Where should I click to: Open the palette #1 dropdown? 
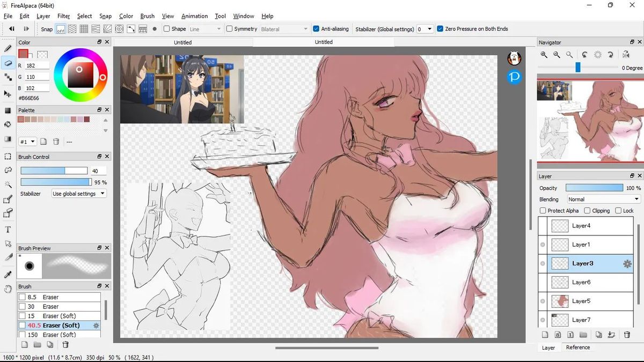tap(27, 142)
